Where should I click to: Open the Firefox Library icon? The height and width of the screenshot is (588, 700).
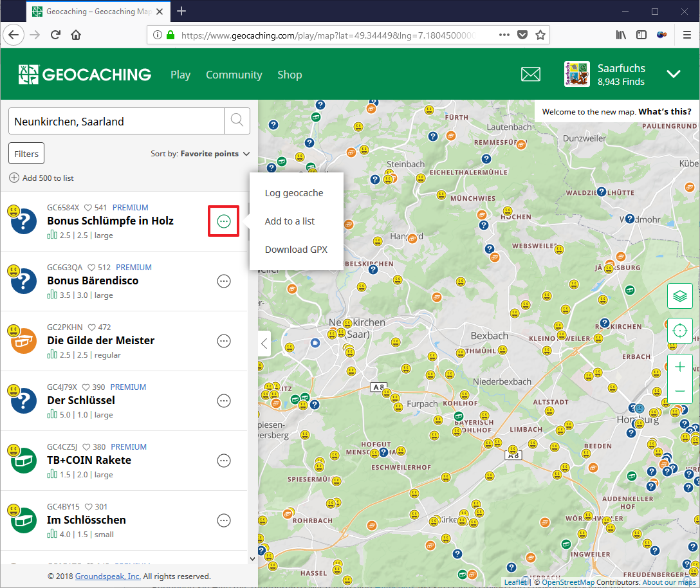(x=621, y=35)
